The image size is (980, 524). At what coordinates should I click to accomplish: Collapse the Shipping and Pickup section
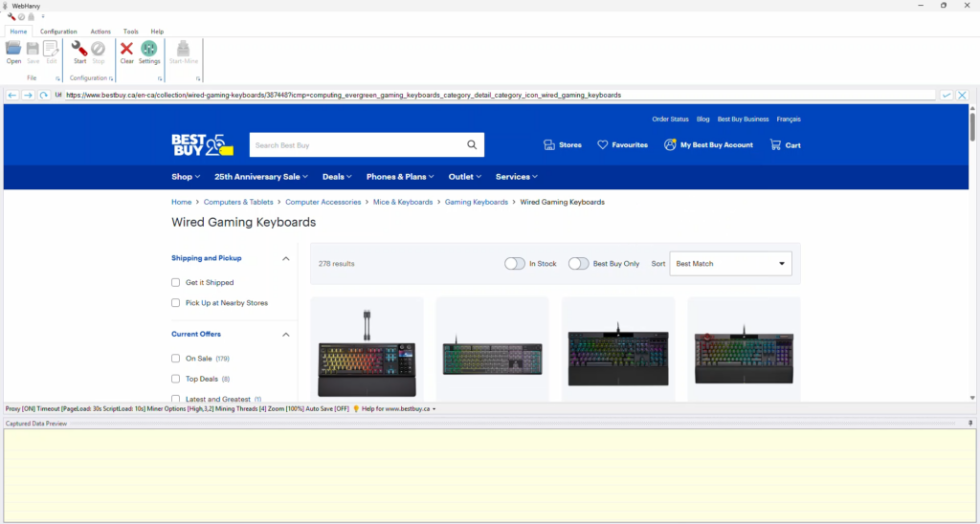click(x=285, y=258)
